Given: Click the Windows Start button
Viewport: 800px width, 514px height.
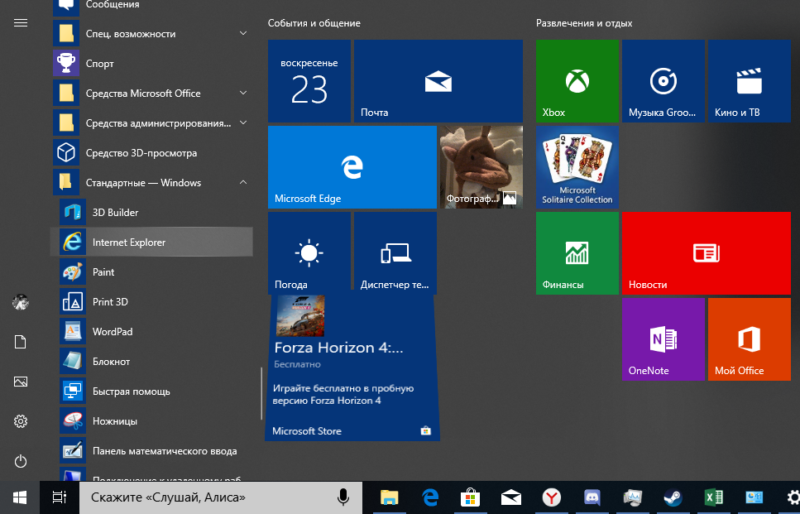Looking at the screenshot, I should [x=20, y=497].
